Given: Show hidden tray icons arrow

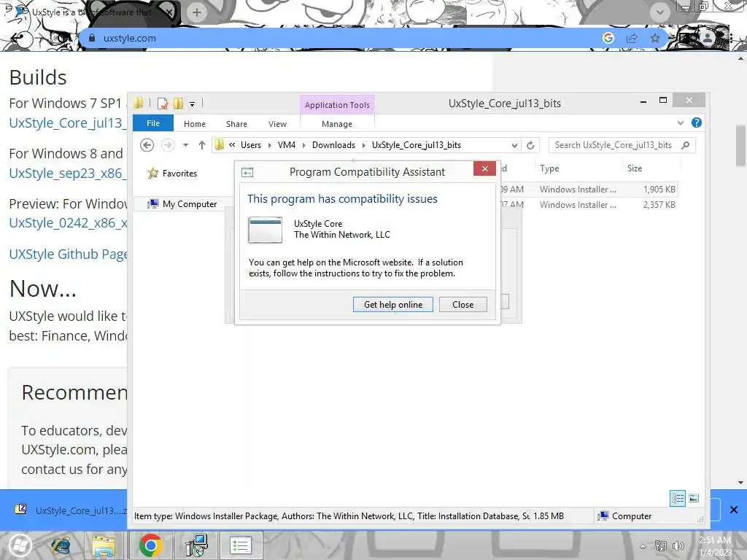Looking at the screenshot, I should click(643, 546).
